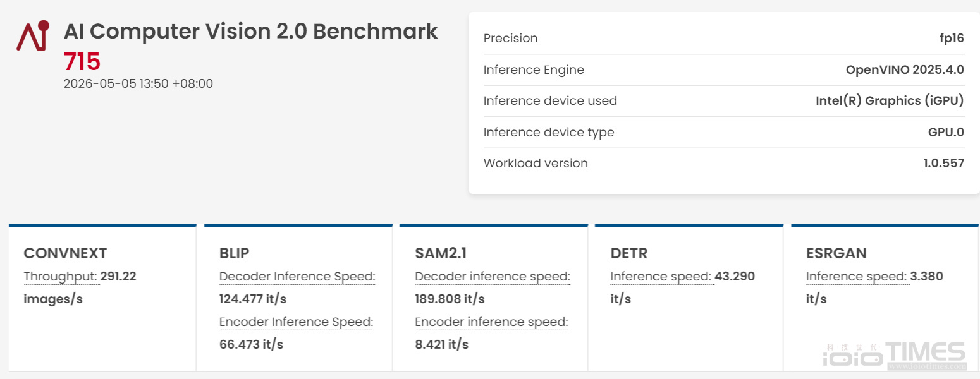Select the 43.290 DETR speed value
Image resolution: width=980 pixels, height=379 pixels.
click(735, 277)
